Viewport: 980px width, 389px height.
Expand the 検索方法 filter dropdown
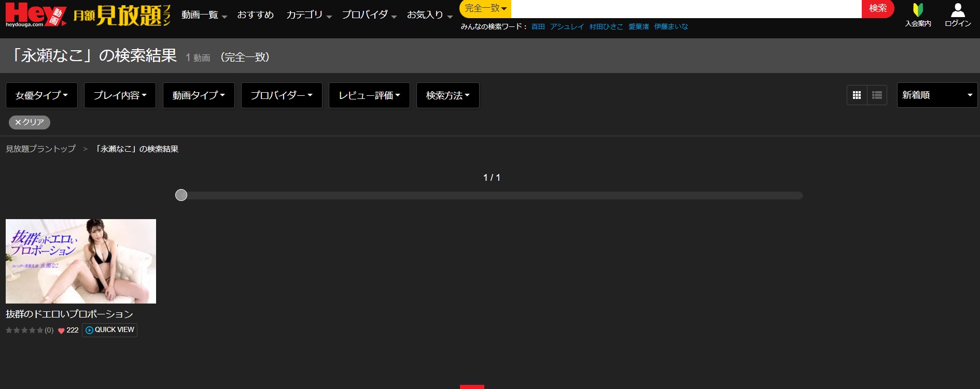[448, 95]
